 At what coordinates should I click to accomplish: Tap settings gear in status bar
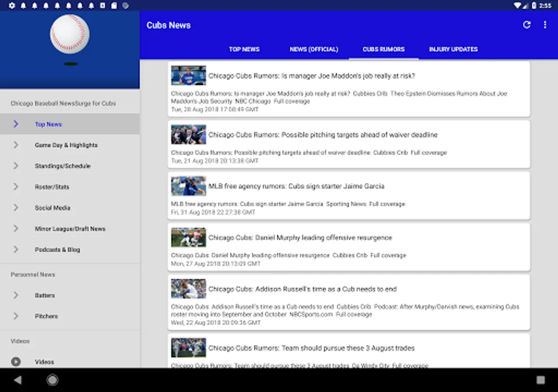[x=12, y=6]
